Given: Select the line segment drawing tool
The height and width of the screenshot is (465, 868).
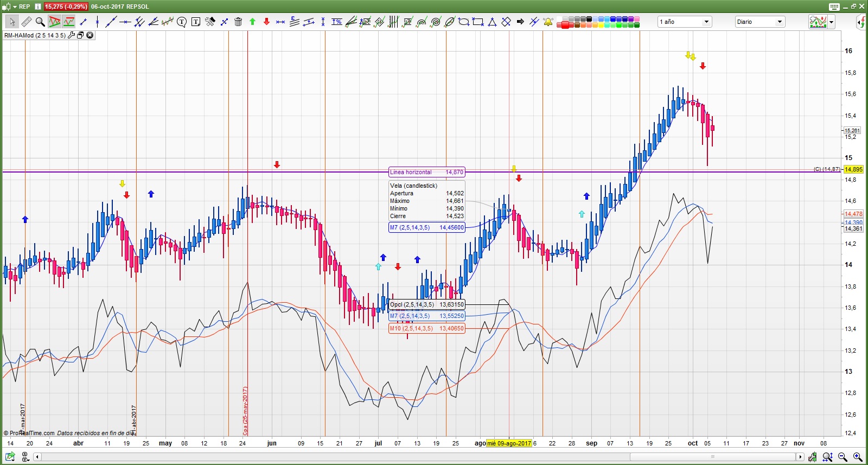Looking at the screenshot, I should point(83,22).
